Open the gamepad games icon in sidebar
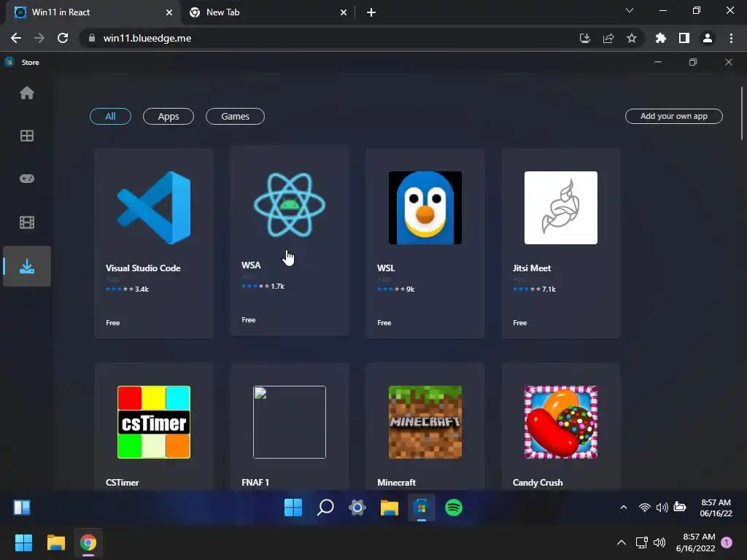 pos(27,179)
